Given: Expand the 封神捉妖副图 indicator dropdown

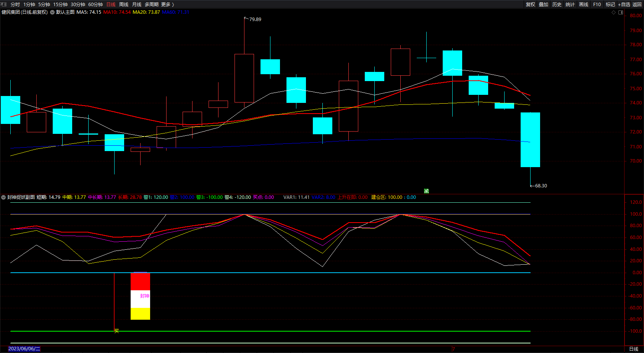Looking at the screenshot, I should click(x=3, y=197).
